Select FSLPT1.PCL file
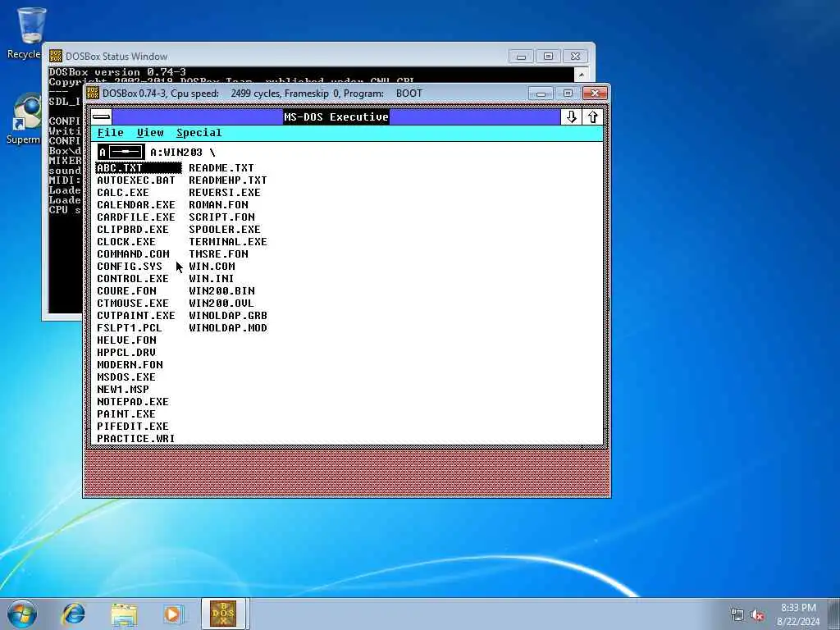Image resolution: width=840 pixels, height=630 pixels. pyautogui.click(x=129, y=328)
